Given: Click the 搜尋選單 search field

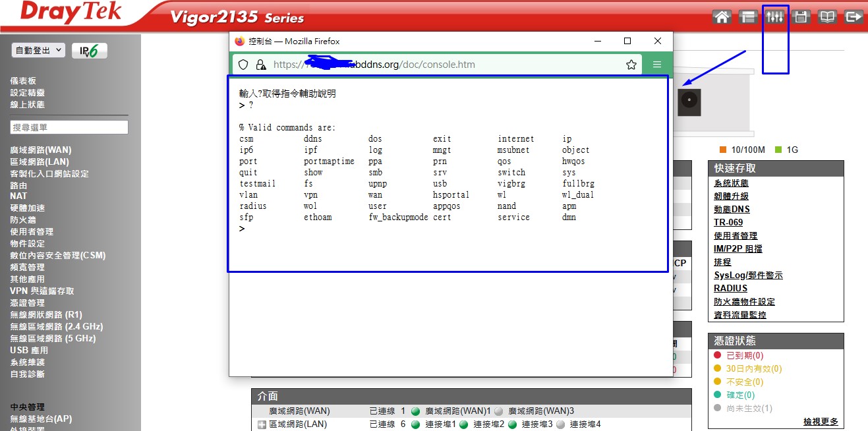Looking at the screenshot, I should pos(69,127).
